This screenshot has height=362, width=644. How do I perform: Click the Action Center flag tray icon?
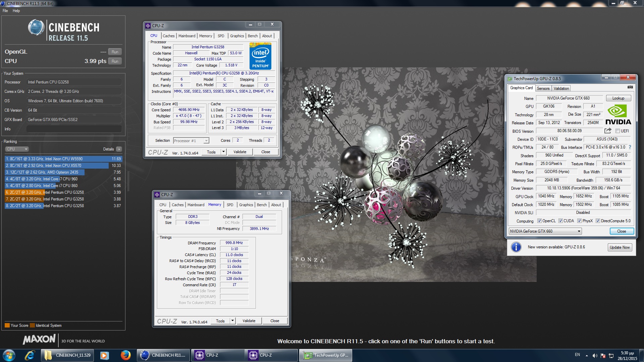[x=603, y=356]
